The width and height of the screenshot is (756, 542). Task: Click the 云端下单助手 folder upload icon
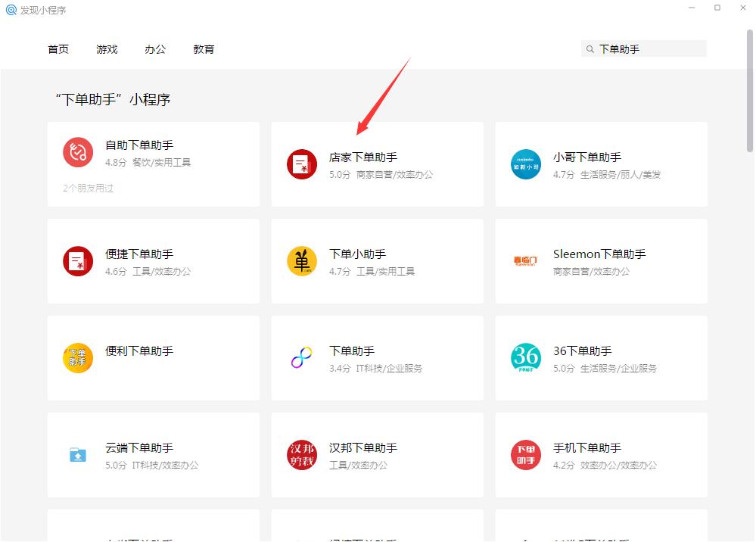point(78,455)
